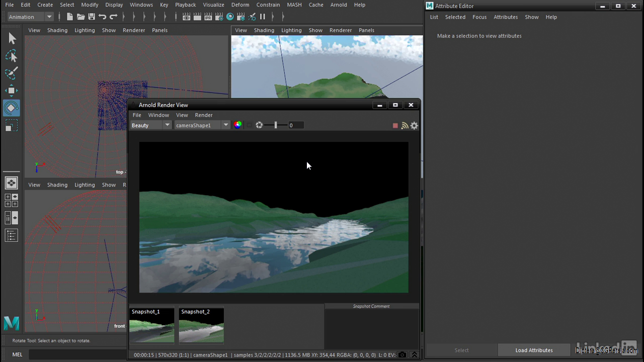Click inside the Snapshot Comment box
This screenshot has height=362, width=644.
coord(372,329)
